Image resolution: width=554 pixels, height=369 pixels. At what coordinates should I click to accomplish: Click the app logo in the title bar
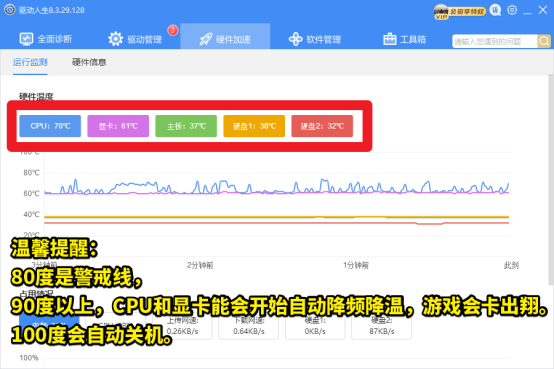point(10,10)
